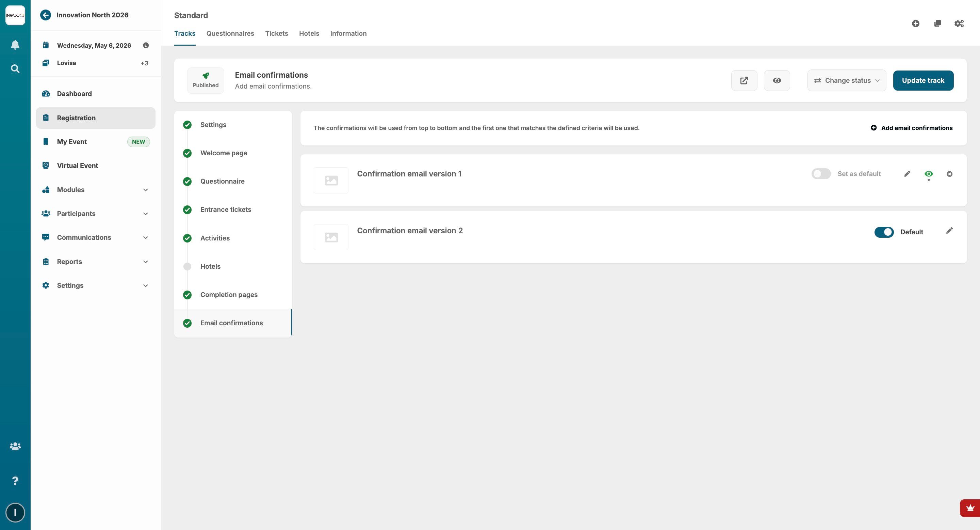Open track in new window icon
The image size is (980, 530).
744,80
